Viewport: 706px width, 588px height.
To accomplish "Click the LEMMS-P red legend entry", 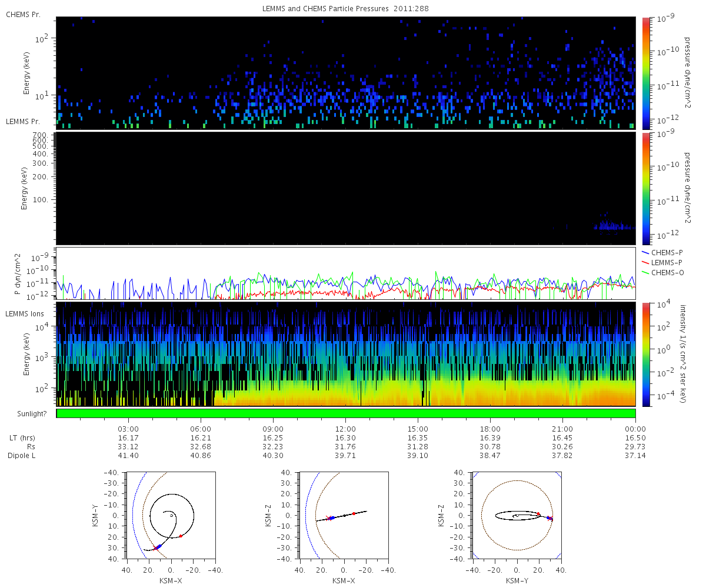I will [x=664, y=262].
